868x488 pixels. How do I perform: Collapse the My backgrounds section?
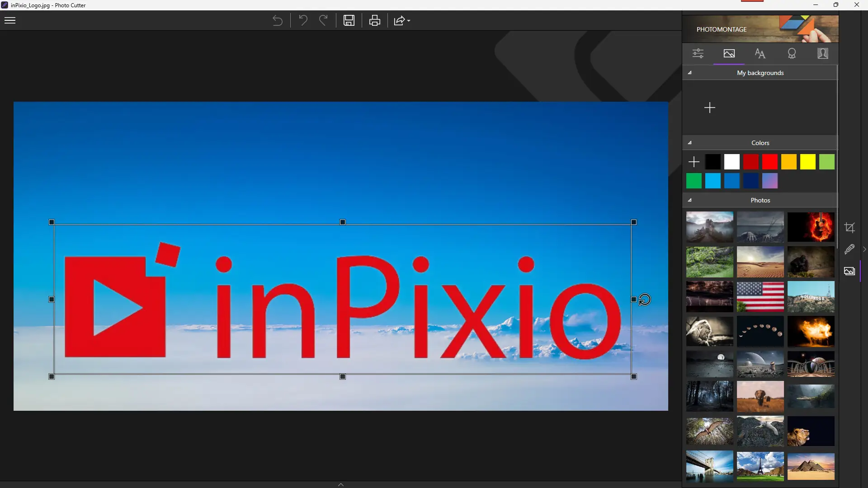(x=690, y=73)
